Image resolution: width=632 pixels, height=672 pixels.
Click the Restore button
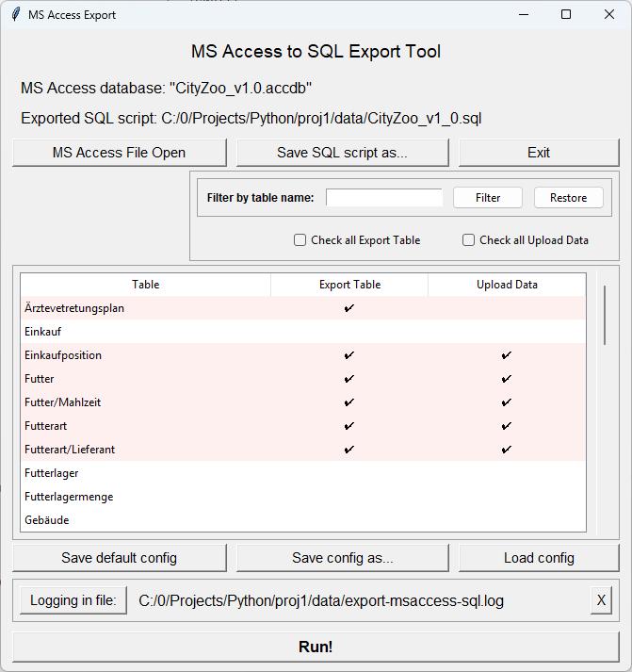[x=569, y=198]
